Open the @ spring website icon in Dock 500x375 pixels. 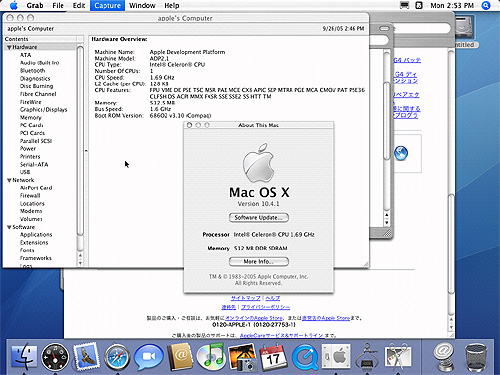443,357
